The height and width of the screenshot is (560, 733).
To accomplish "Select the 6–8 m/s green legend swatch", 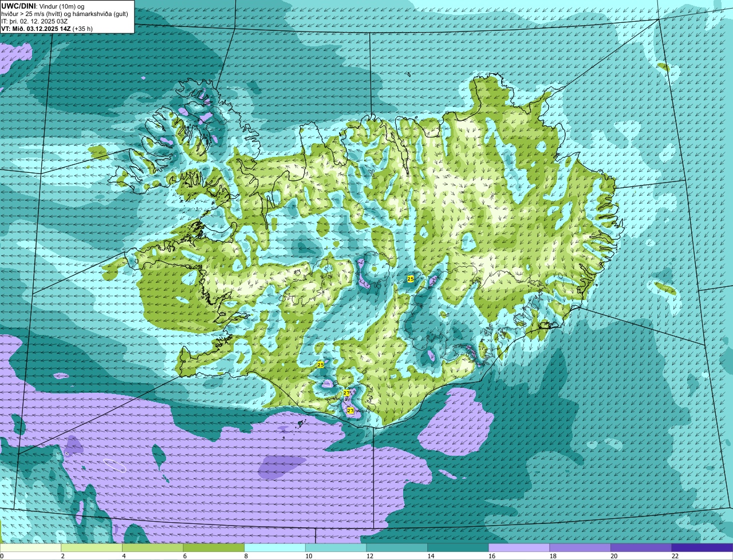I will pyautogui.click(x=214, y=547).
